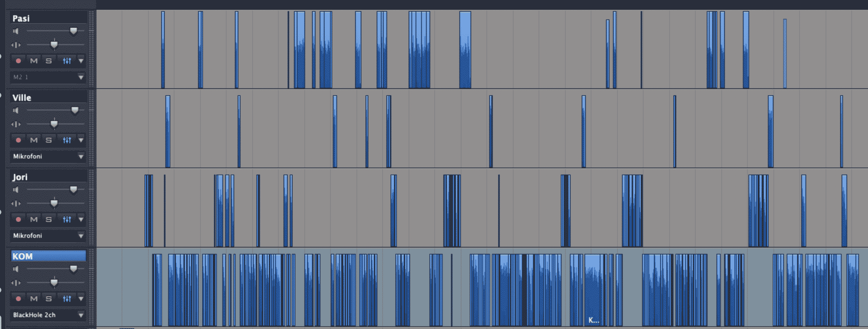This screenshot has height=329, width=868.
Task: Solo the Ville track
Action: (x=49, y=140)
